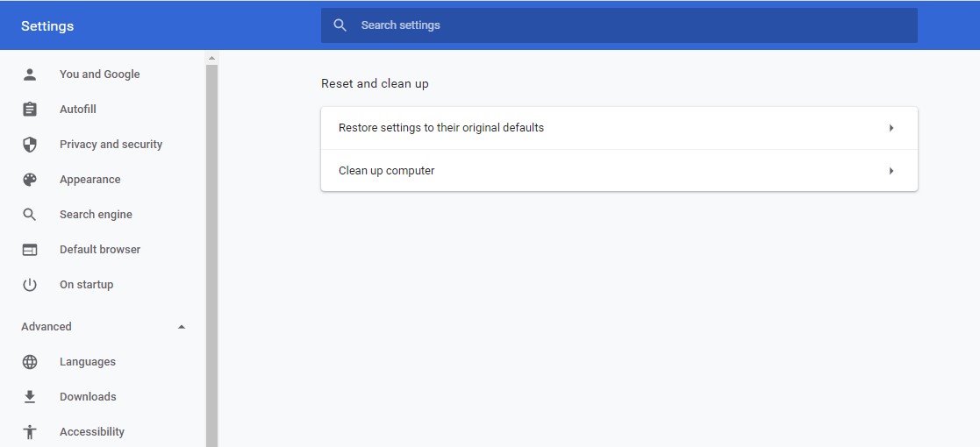Click the Downloads arrow icon
Screen dimensions: 980x447
(30, 397)
